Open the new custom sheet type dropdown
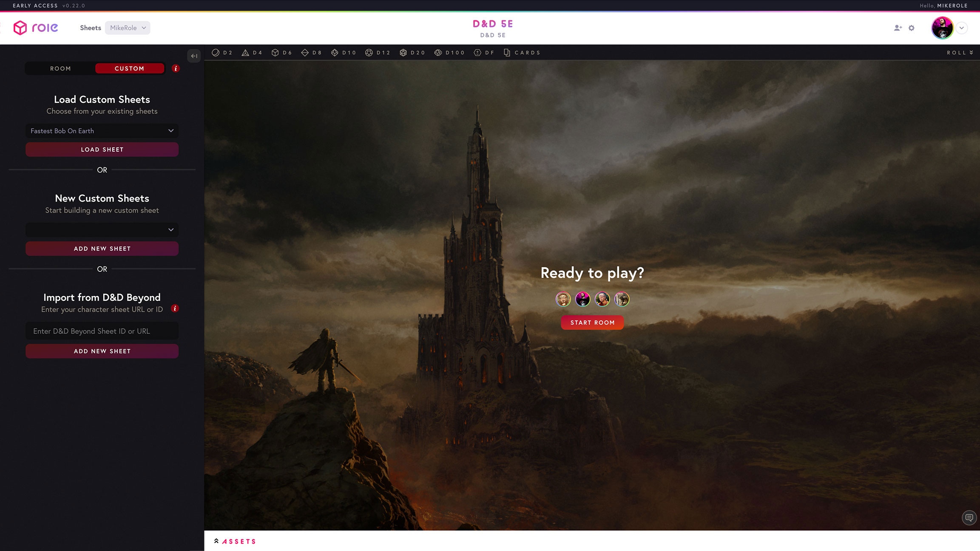The height and width of the screenshot is (551, 980). tap(102, 230)
